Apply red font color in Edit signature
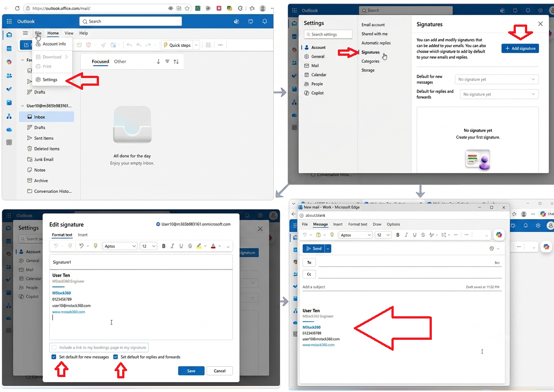Viewport: 554px width, 392px height. [x=213, y=246]
